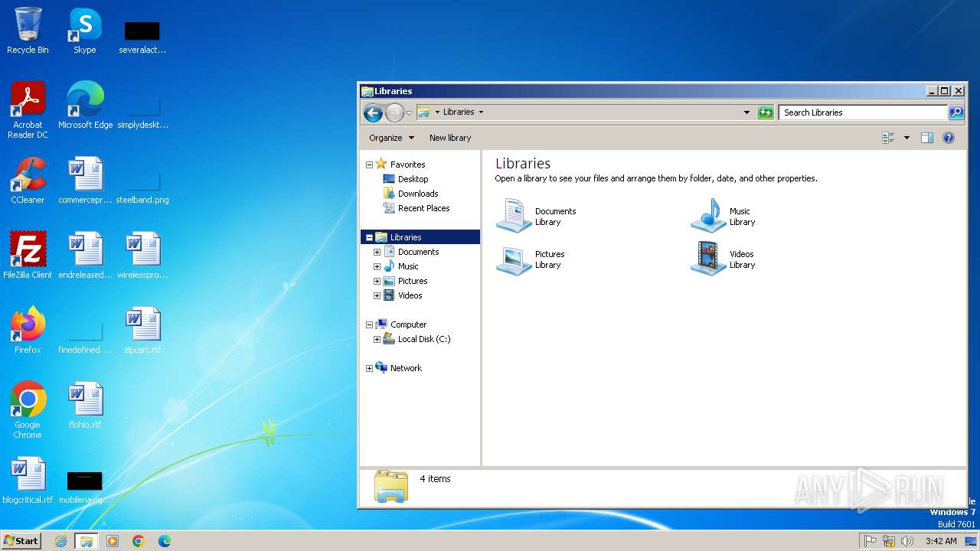Click the Back navigation arrow in Libraries window

373,112
